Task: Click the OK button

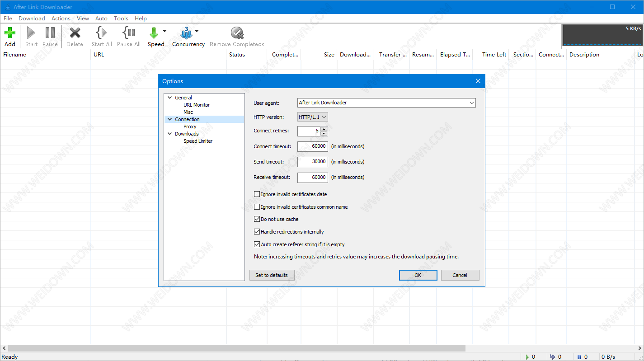Action: point(418,275)
